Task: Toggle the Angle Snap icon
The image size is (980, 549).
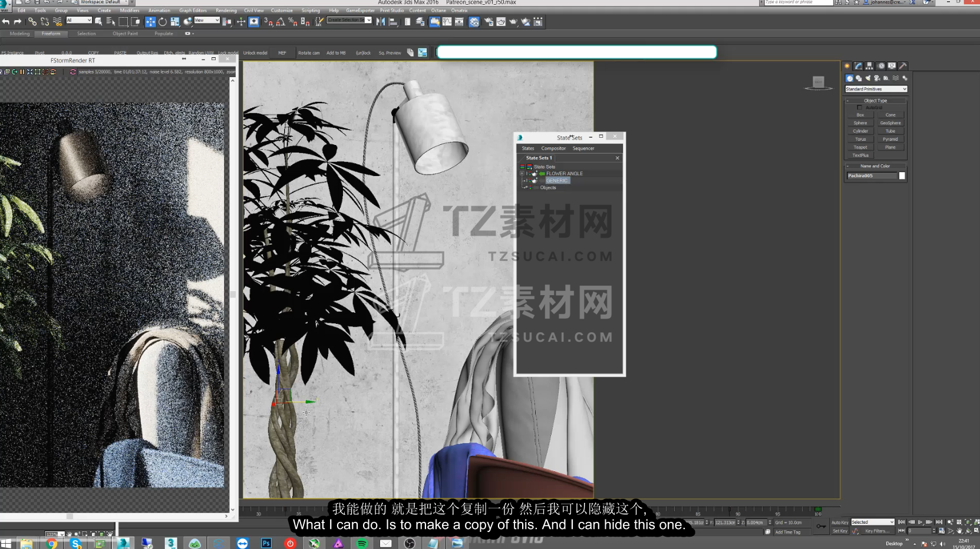Action: pos(281,22)
